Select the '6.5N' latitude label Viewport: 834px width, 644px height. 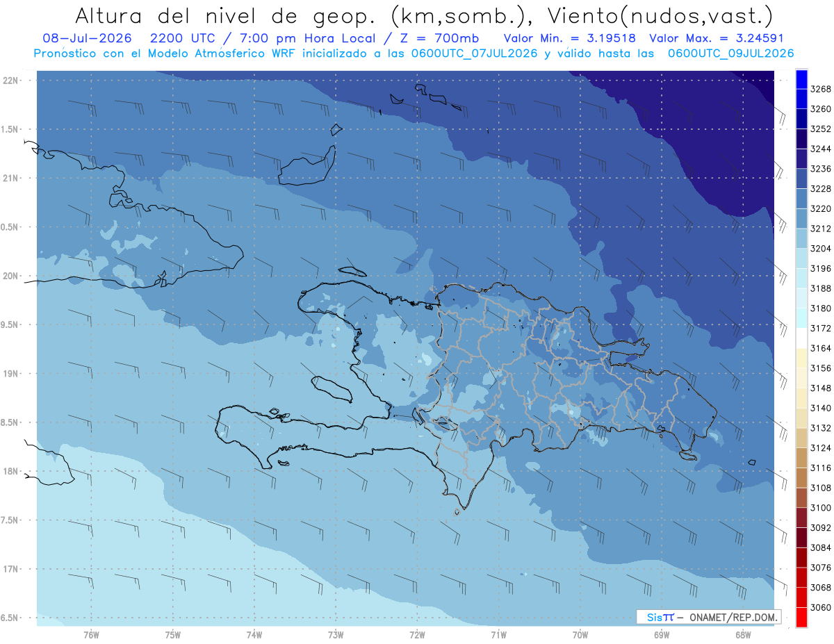coord(8,618)
